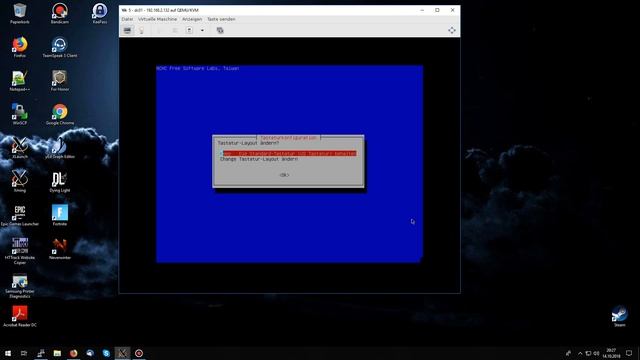The width and height of the screenshot is (640, 360).
Task: Open the Anzeigen menu
Action: (192, 19)
